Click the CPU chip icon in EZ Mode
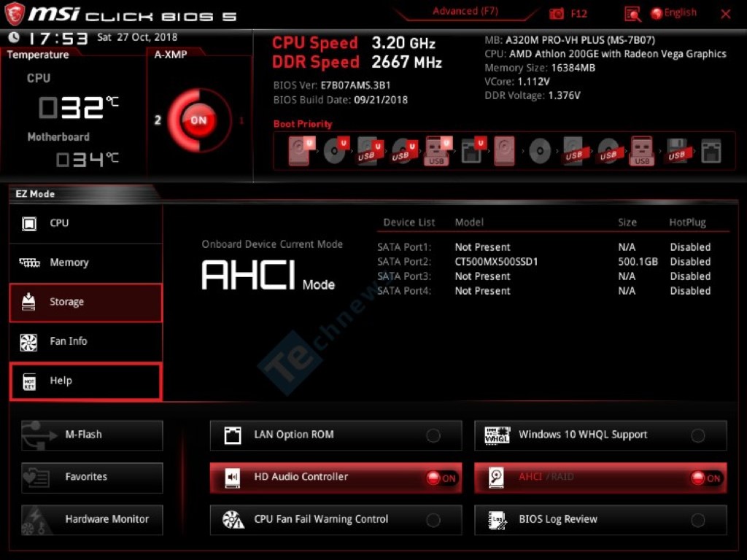Image resolution: width=747 pixels, height=560 pixels. (x=29, y=223)
